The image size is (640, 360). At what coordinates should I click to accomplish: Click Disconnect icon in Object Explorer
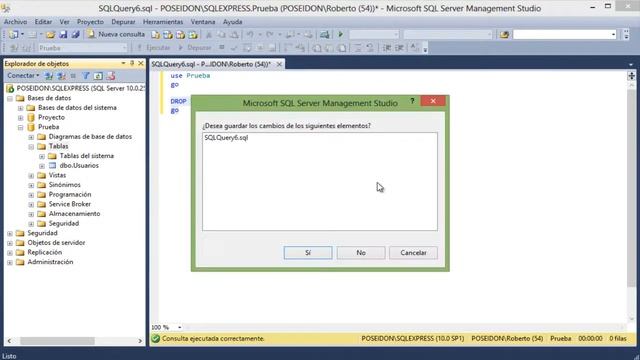click(x=61, y=76)
